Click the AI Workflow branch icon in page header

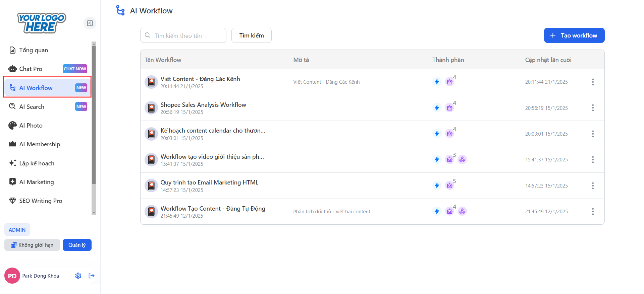pyautogui.click(x=120, y=10)
